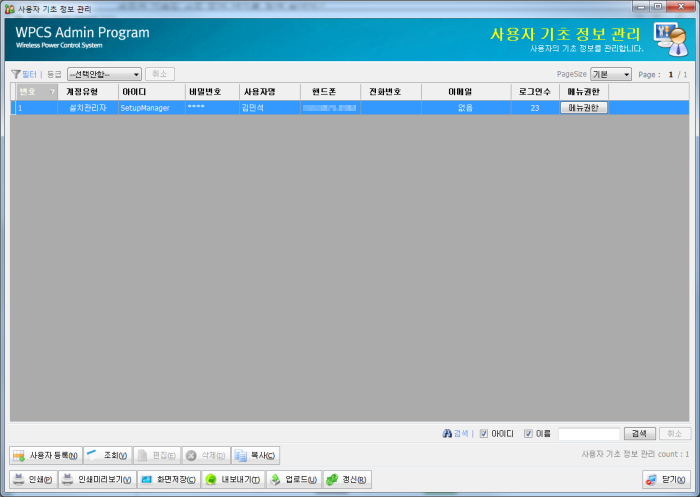
Task: Click the 편집(E) edit button
Action: coord(157,455)
